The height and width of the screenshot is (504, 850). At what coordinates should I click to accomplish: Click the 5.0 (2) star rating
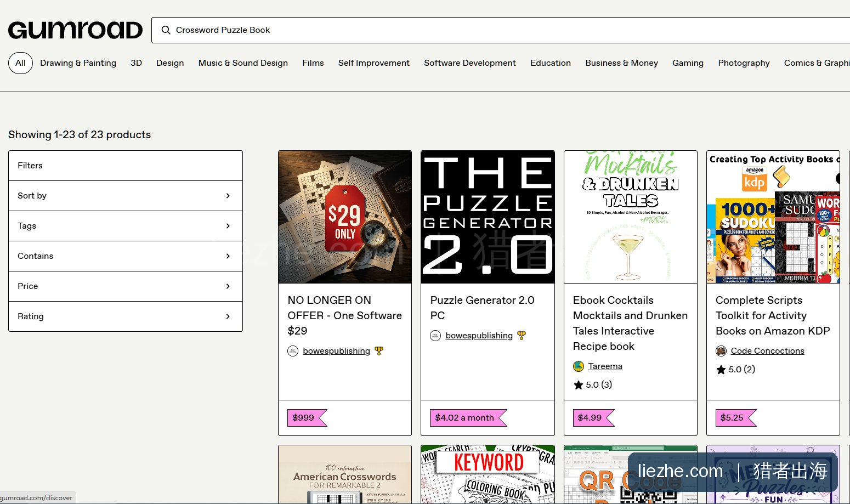735,370
